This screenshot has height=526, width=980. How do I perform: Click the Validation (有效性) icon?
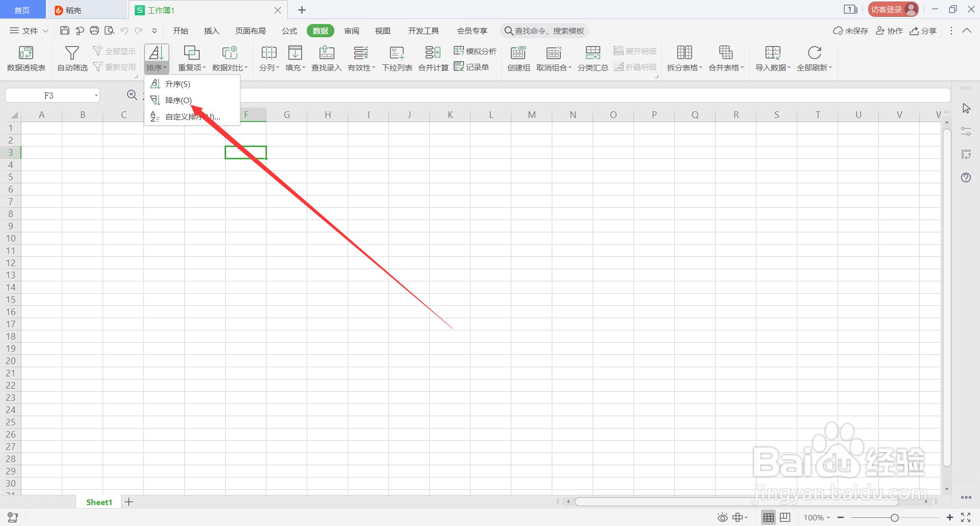[x=361, y=53]
